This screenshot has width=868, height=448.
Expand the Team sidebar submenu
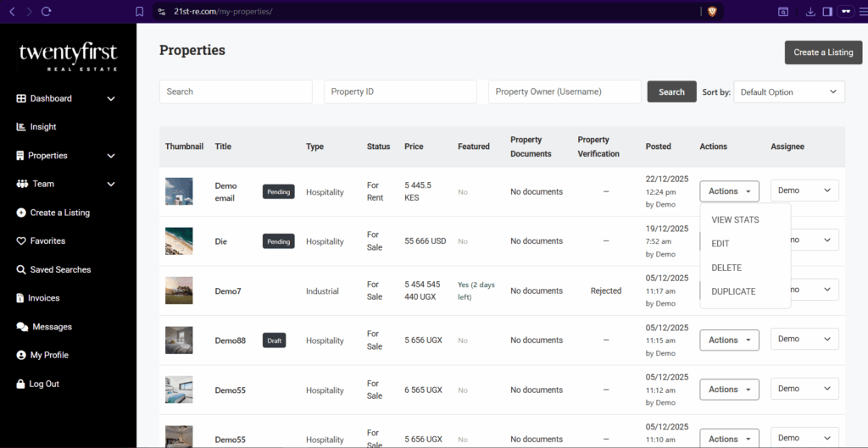click(111, 184)
